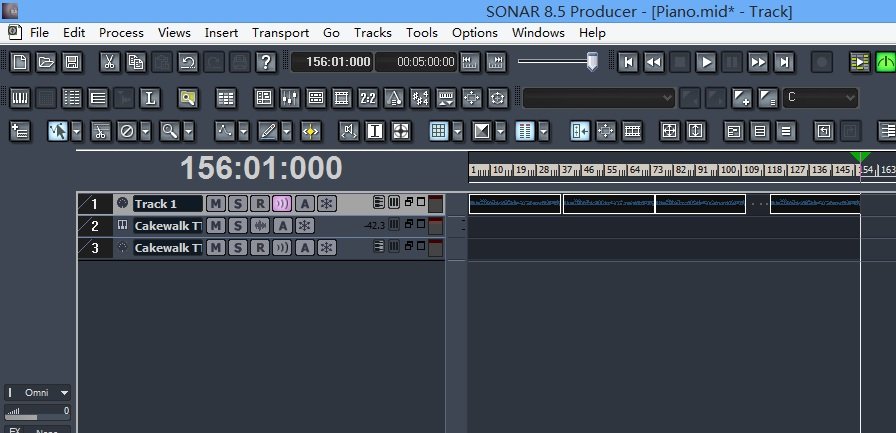Click the transport position slider handle
Viewport: 896px width, 433px height.
tap(592, 62)
